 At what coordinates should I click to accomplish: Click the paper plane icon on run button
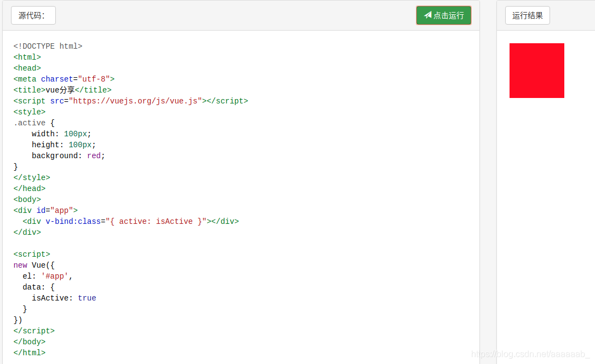(x=428, y=15)
